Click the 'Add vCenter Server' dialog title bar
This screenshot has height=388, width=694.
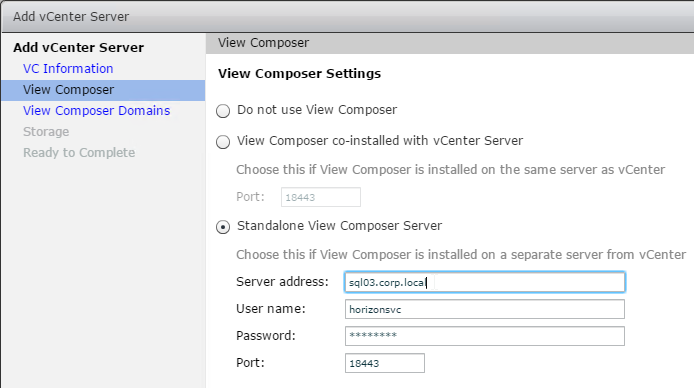(x=348, y=17)
